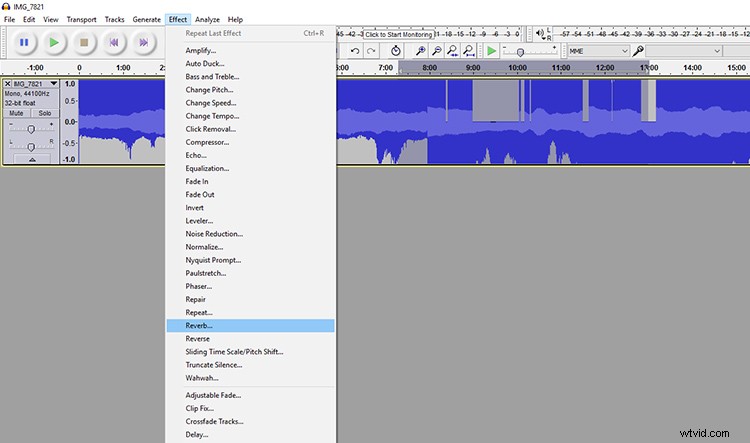Collapse the IMG_7821 track panel

31,159
